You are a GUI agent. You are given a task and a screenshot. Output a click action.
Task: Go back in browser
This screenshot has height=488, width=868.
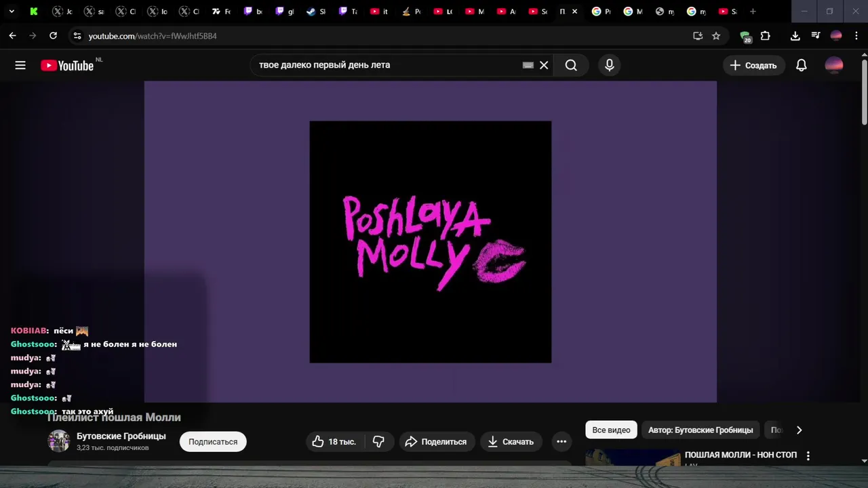pyautogui.click(x=12, y=36)
